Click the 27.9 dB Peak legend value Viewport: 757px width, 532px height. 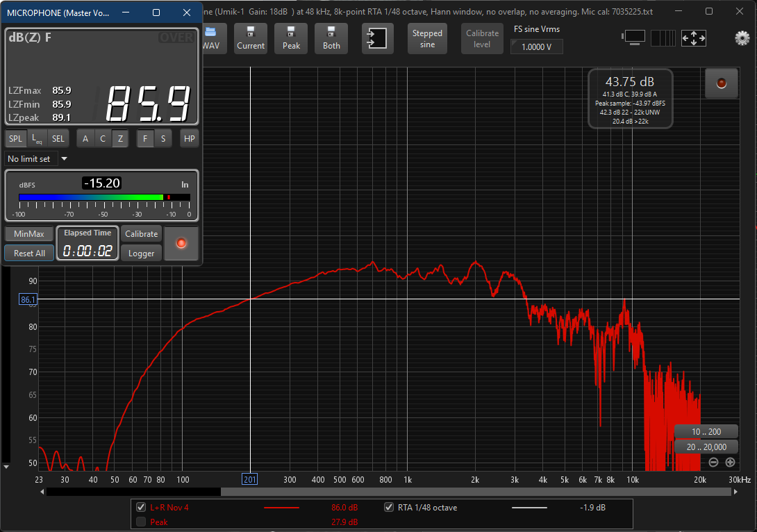[344, 522]
